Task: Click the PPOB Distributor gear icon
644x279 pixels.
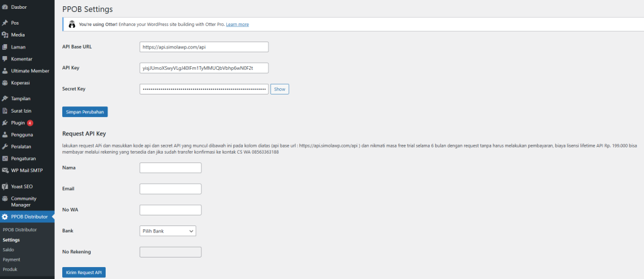Action: [5, 217]
